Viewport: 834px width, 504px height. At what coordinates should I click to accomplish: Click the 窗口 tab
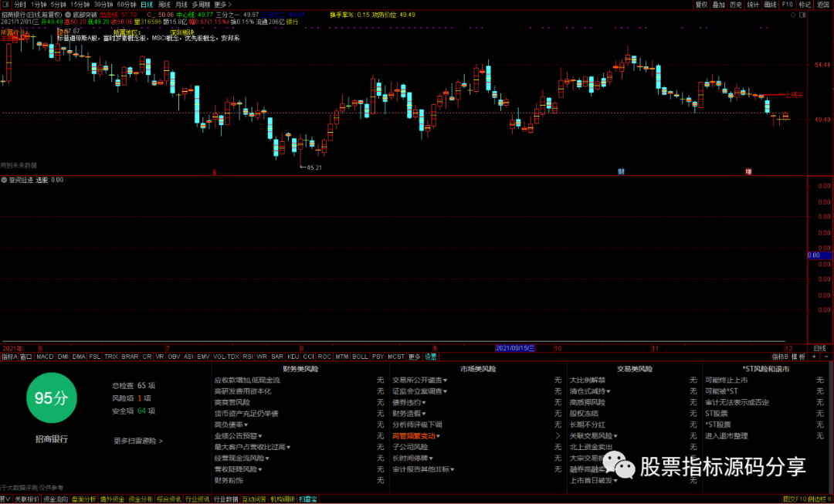pos(26,357)
